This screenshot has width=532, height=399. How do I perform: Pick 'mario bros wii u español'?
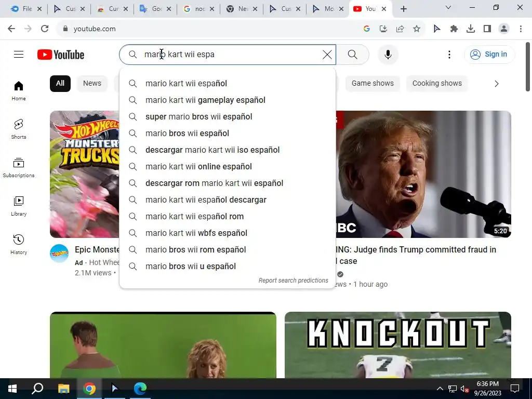pyautogui.click(x=228, y=267)
